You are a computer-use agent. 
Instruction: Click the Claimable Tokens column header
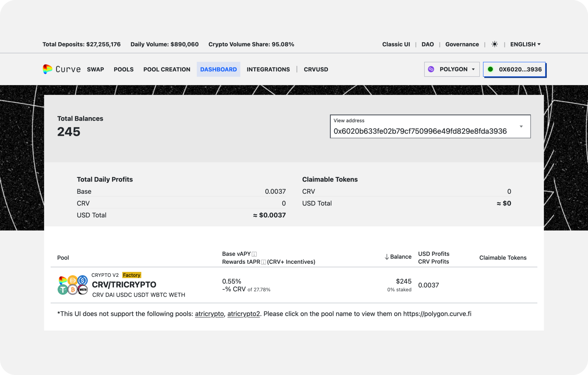tap(503, 258)
